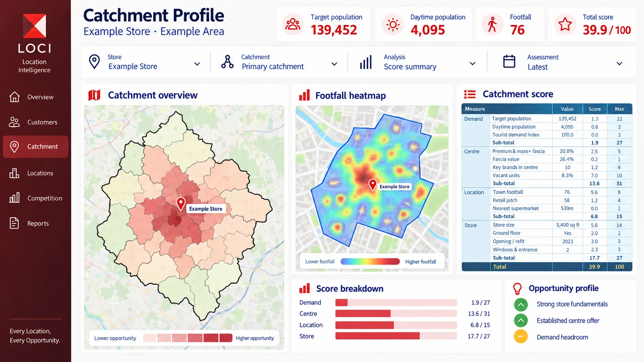Select Example Store in Store selector
Screen dimensions: 644x362
point(133,67)
